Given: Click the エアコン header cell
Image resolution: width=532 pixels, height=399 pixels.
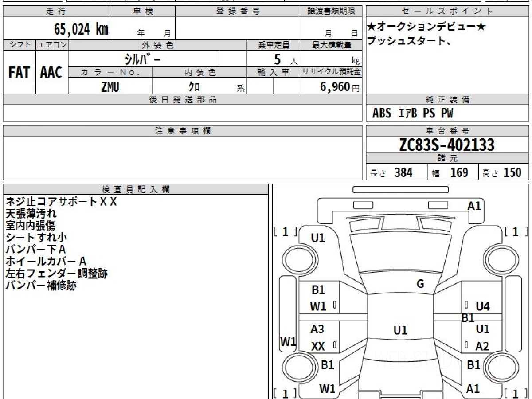Looking at the screenshot, I should coord(52,45).
